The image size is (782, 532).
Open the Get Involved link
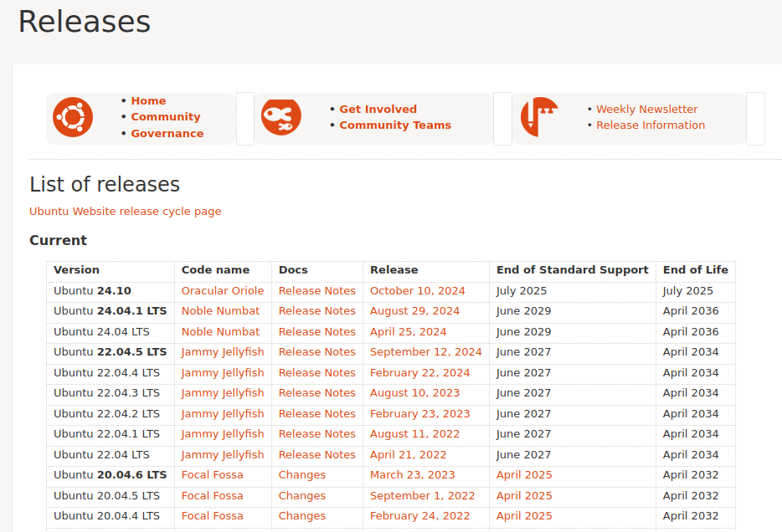point(378,109)
